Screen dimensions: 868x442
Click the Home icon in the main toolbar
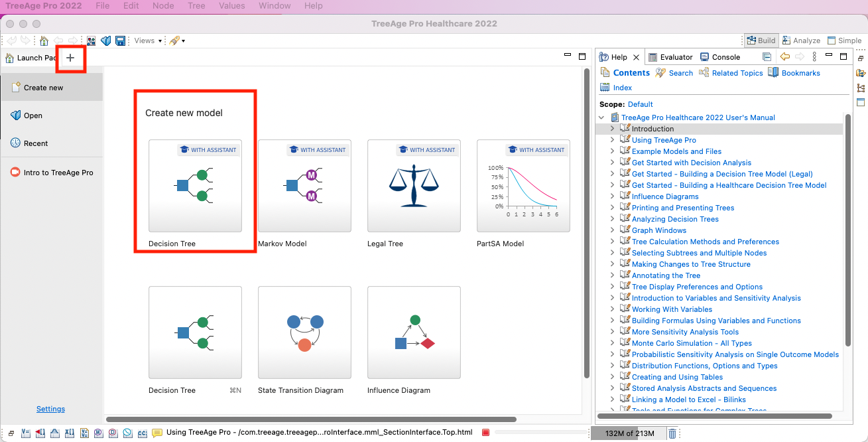(44, 40)
